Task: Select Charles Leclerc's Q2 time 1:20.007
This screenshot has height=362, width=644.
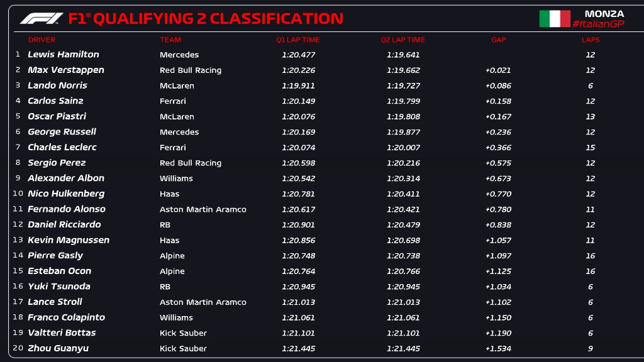Action: pos(403,147)
